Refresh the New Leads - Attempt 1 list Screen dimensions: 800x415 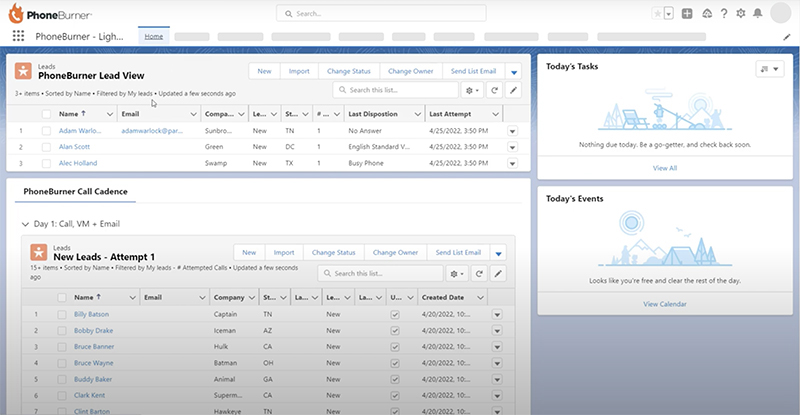pyautogui.click(x=479, y=274)
